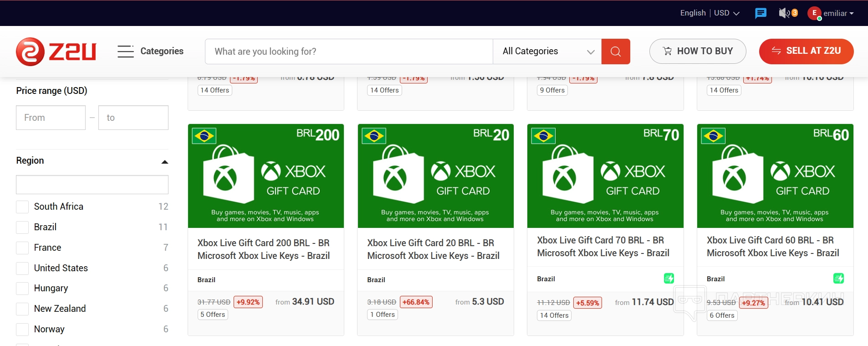Check the South Africa region checkbox

tap(22, 207)
